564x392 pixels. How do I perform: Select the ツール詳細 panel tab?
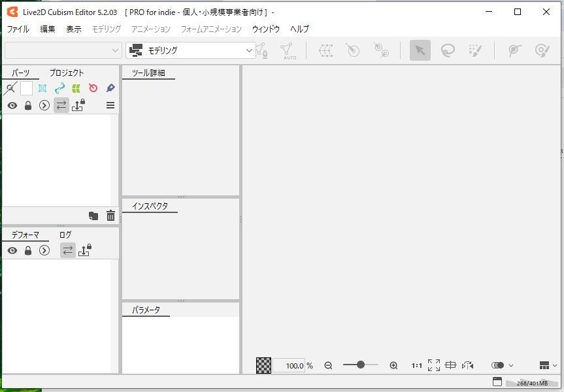click(148, 73)
